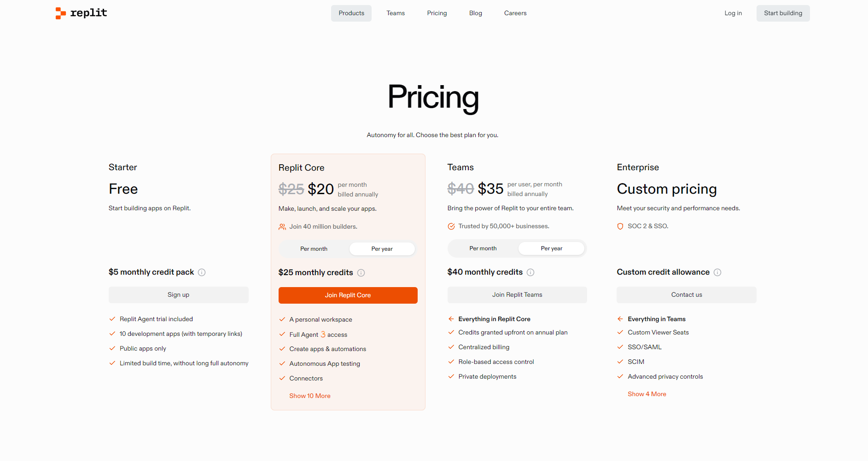Click the Log in link
This screenshot has height=461, width=868.
[x=733, y=13]
